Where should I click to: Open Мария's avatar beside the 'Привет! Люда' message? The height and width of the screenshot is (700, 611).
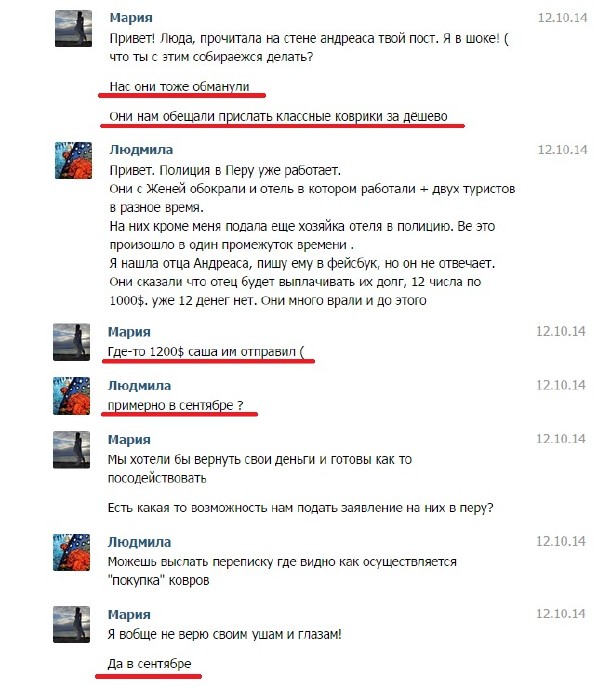[73, 29]
